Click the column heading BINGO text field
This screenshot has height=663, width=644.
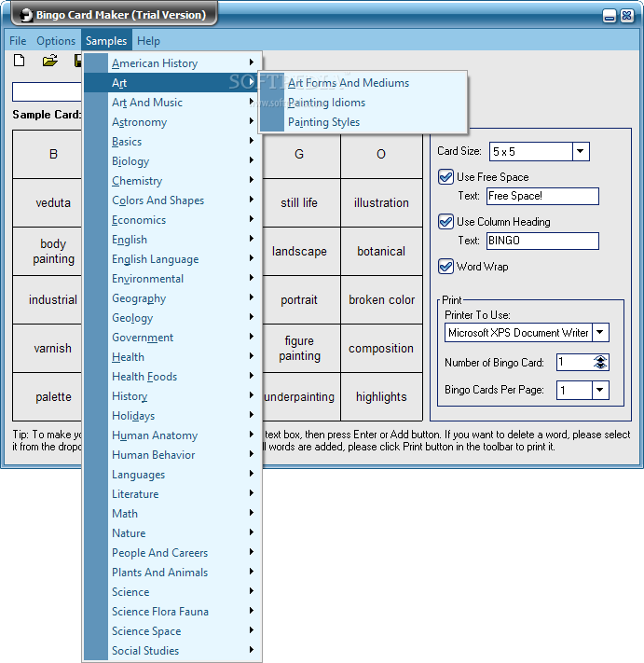[x=542, y=242]
